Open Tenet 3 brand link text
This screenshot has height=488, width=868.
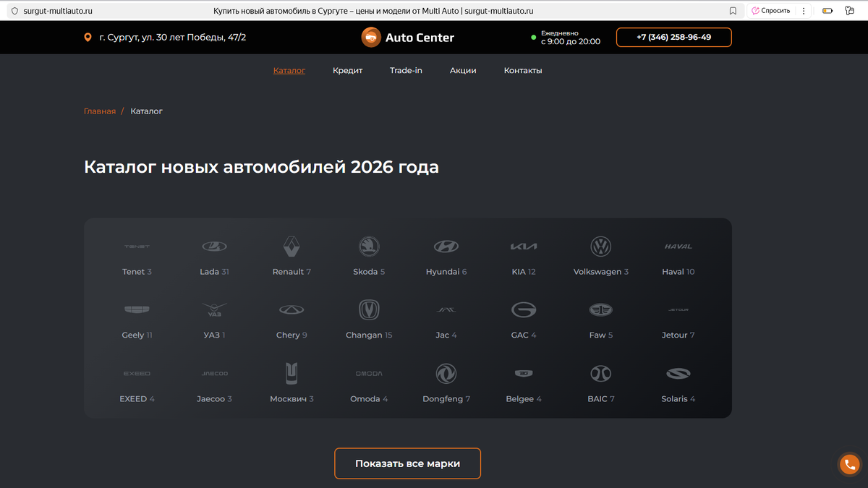pyautogui.click(x=137, y=272)
